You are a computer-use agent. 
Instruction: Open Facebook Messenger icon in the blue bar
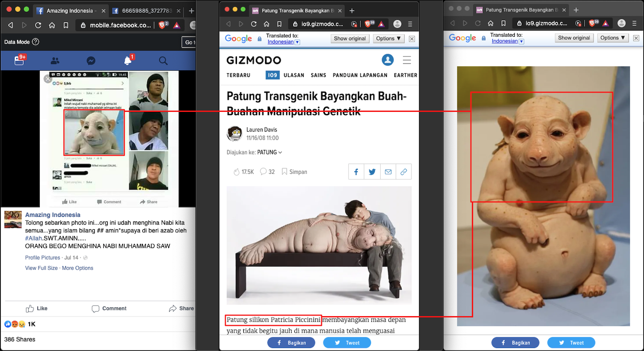pos(91,60)
